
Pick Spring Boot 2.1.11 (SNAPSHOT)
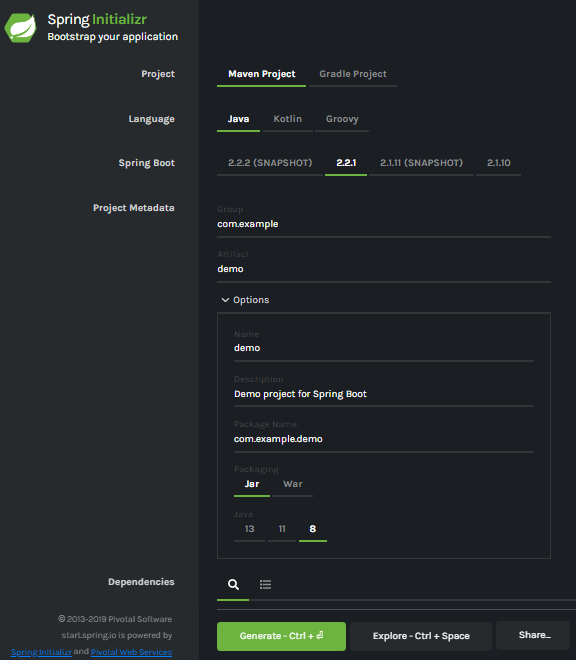421,163
